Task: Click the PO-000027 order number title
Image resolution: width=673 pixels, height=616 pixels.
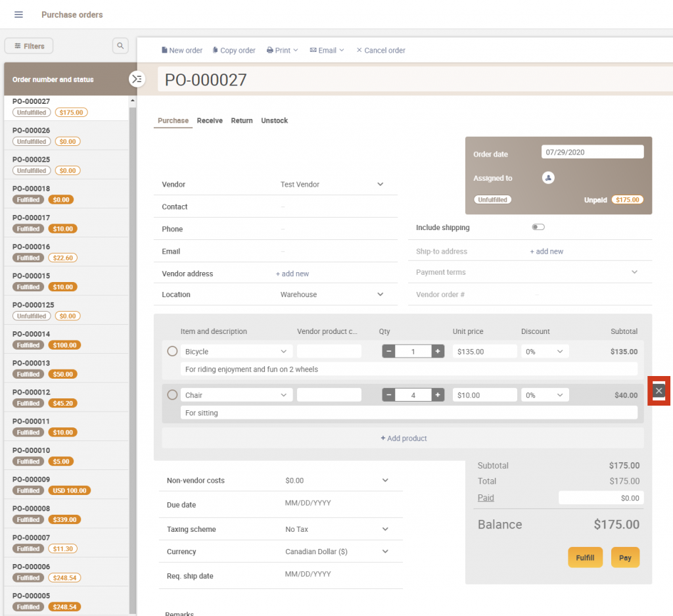Action: pyautogui.click(x=206, y=80)
